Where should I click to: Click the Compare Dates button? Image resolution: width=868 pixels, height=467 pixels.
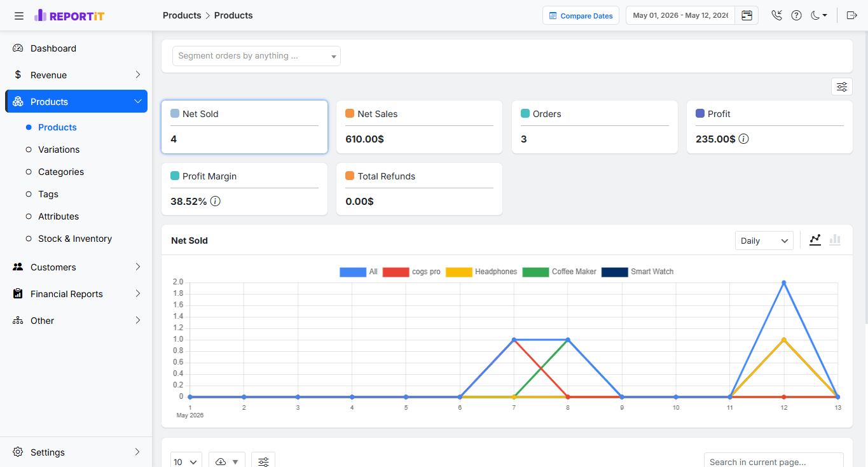581,16
